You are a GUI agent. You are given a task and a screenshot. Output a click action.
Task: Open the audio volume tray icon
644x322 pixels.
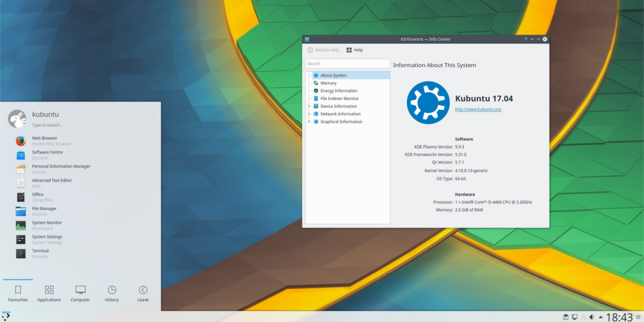[x=591, y=317]
